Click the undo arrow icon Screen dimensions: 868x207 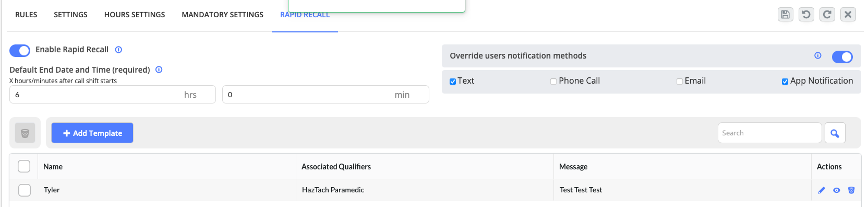click(806, 15)
